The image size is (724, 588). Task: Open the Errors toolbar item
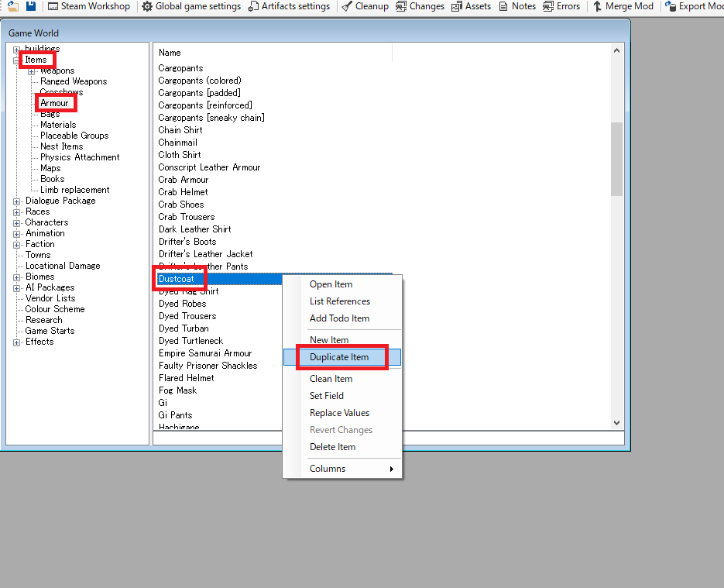click(561, 6)
